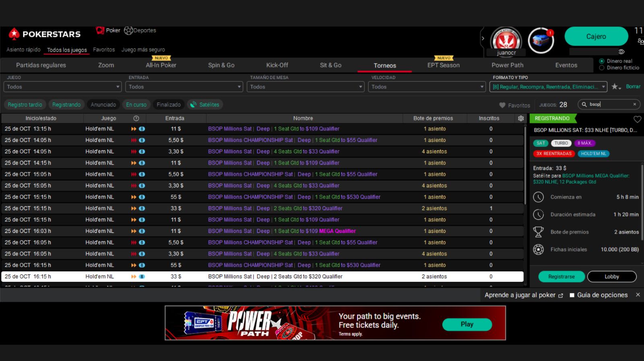
Task: Open the Favoritos top menu
Action: [104, 50]
